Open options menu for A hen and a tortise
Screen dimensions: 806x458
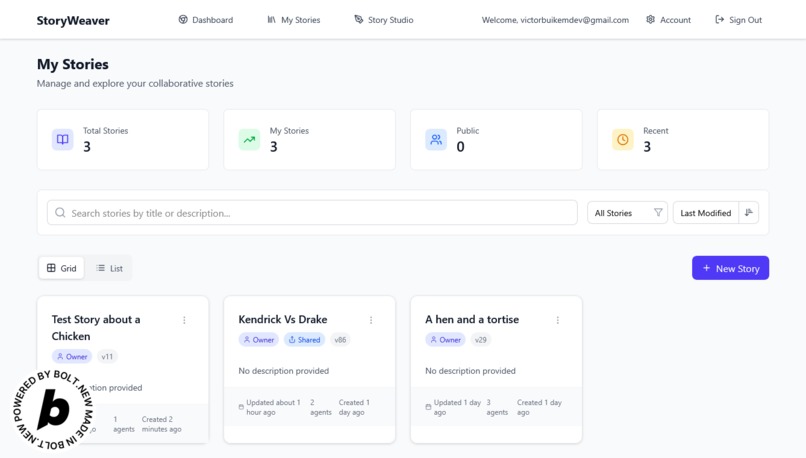[558, 320]
